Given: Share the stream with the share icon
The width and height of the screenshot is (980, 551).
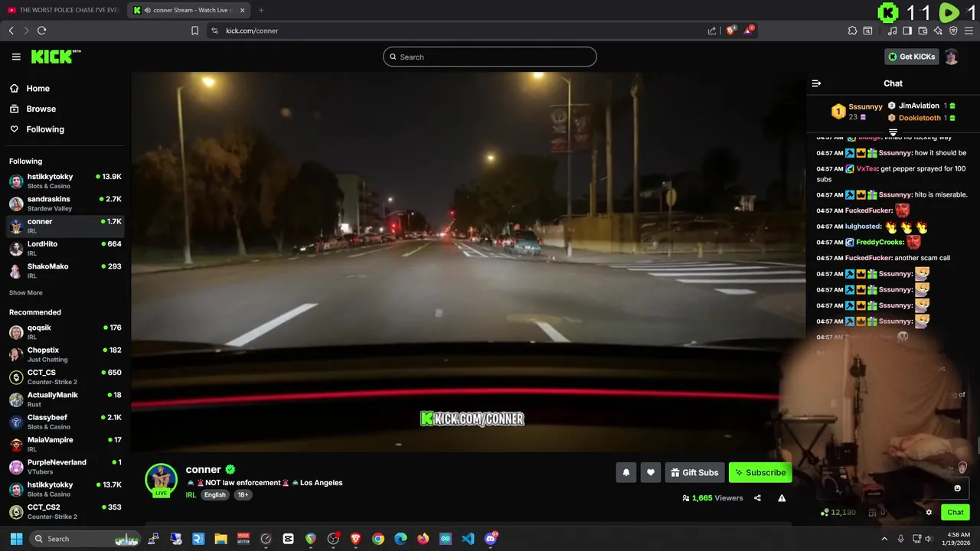Looking at the screenshot, I should click(757, 498).
